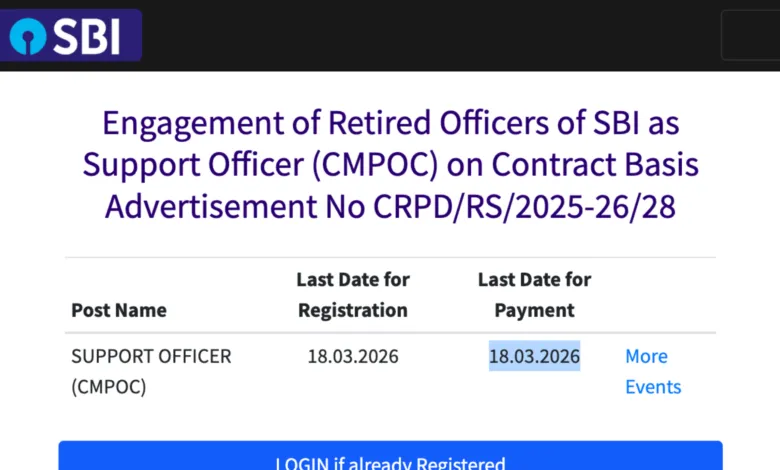Screen dimensions: 780x470
Task: Click the SBI logo in the header
Action: pyautogui.click(x=70, y=36)
